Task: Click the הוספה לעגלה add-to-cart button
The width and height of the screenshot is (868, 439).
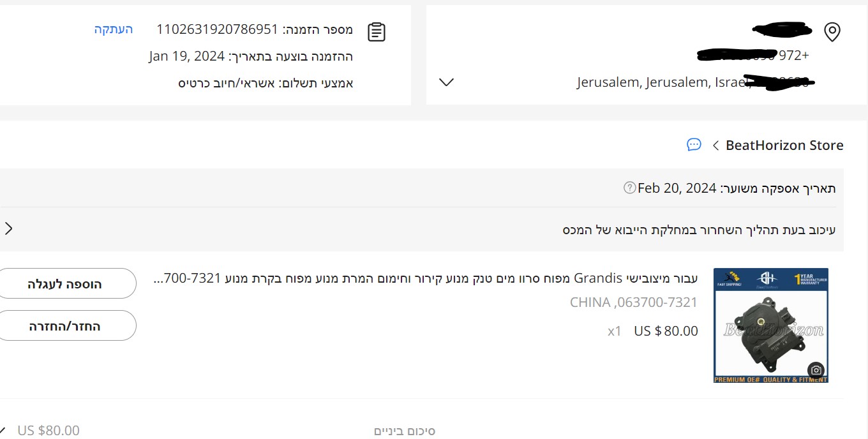Action: [x=65, y=284]
